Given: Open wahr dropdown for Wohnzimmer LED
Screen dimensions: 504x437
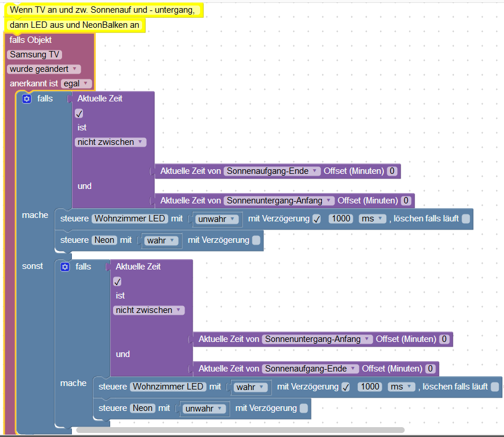Looking at the screenshot, I should (251, 387).
